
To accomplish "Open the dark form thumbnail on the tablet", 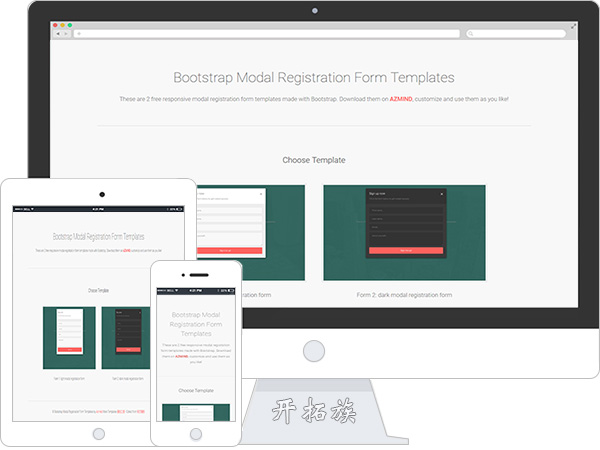I will pyautogui.click(x=126, y=338).
